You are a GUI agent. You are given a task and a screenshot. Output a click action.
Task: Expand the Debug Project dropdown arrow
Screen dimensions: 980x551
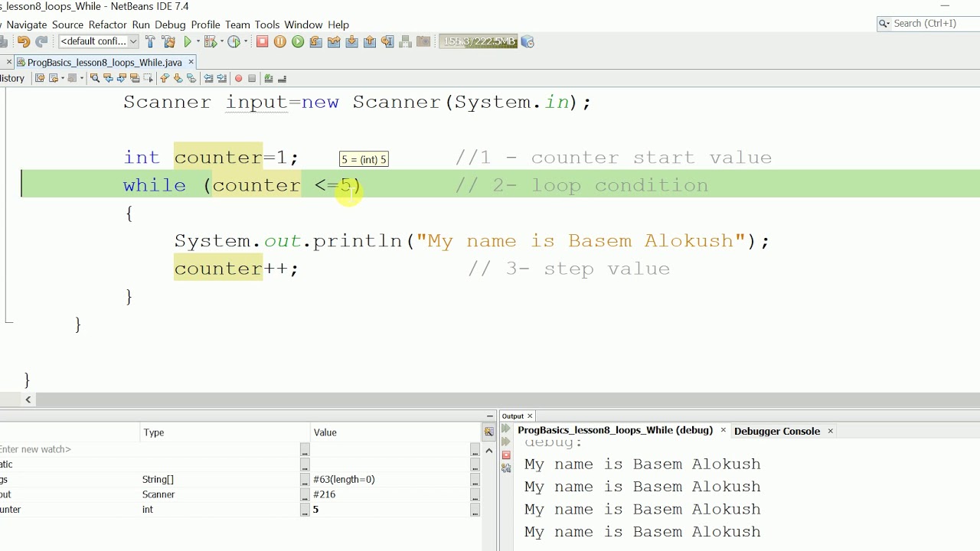click(222, 41)
